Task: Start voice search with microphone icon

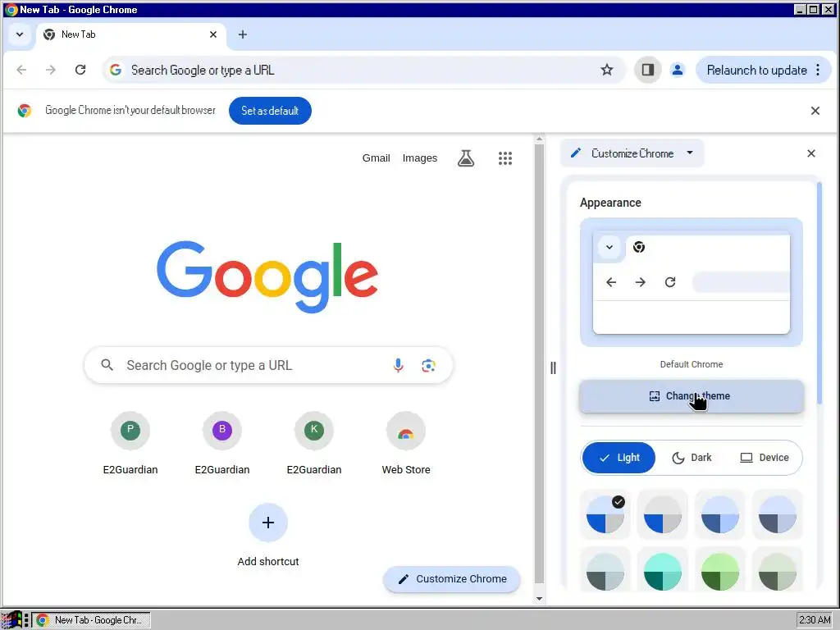Action: 398,365
